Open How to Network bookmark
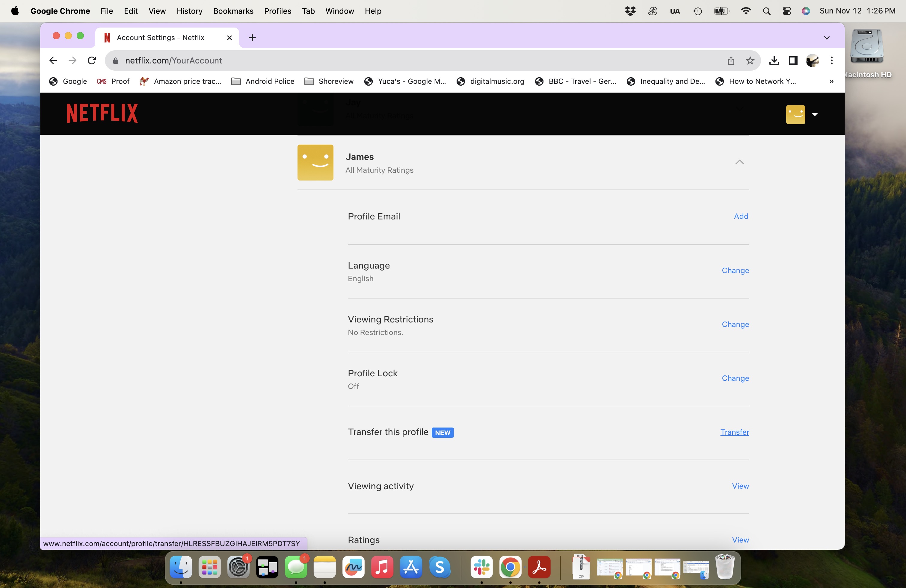Image resolution: width=906 pixels, height=588 pixels. click(756, 81)
